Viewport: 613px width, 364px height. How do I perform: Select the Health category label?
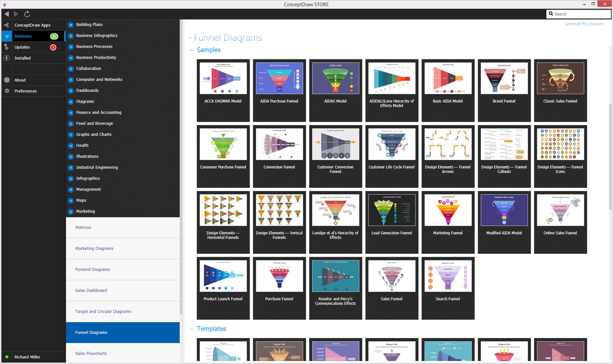[82, 146]
